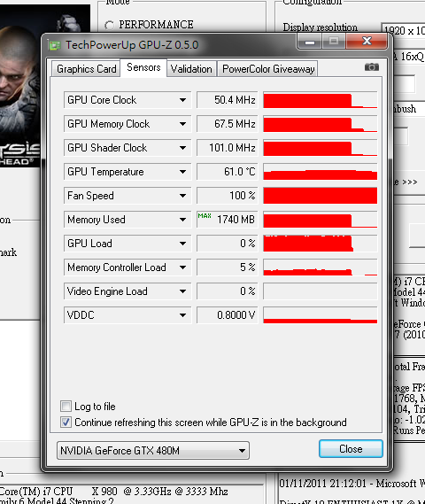Click the GPU Load history graph
This screenshot has width=425, height=504.
coord(320,244)
